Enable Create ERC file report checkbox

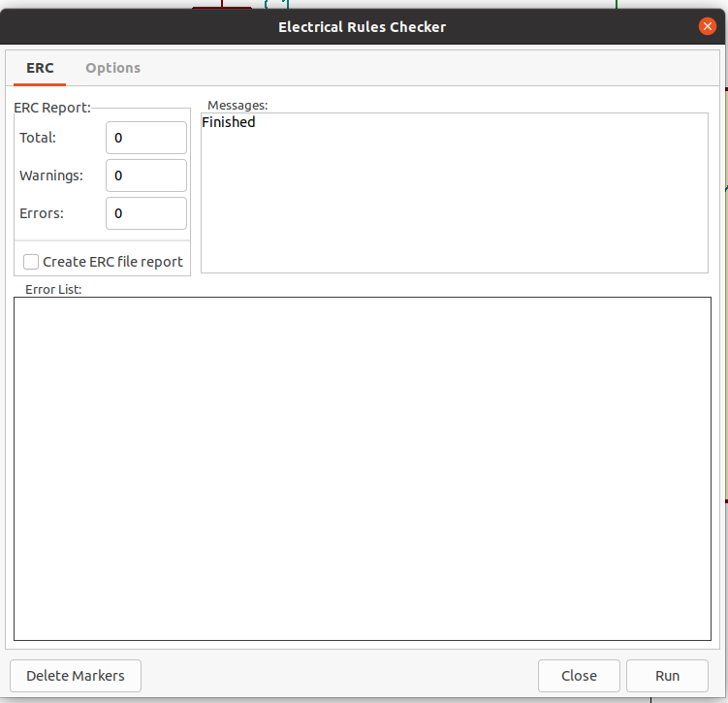(31, 262)
